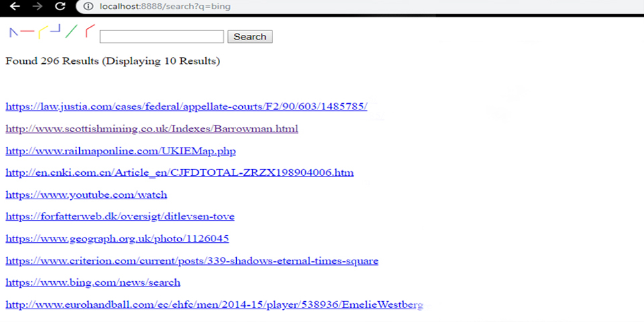Click the browser forward arrow

coord(37,6)
